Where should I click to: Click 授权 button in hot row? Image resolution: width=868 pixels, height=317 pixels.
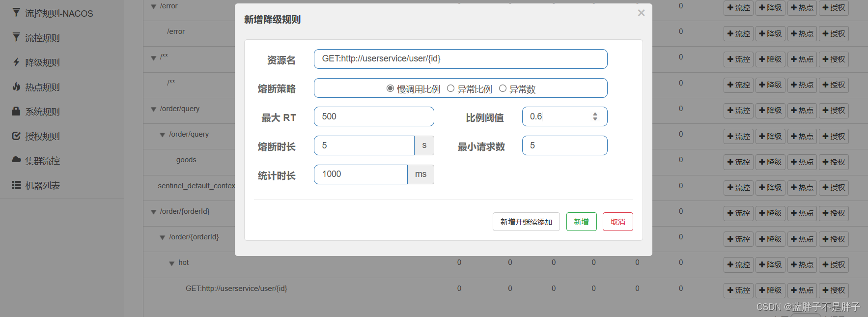(834, 264)
